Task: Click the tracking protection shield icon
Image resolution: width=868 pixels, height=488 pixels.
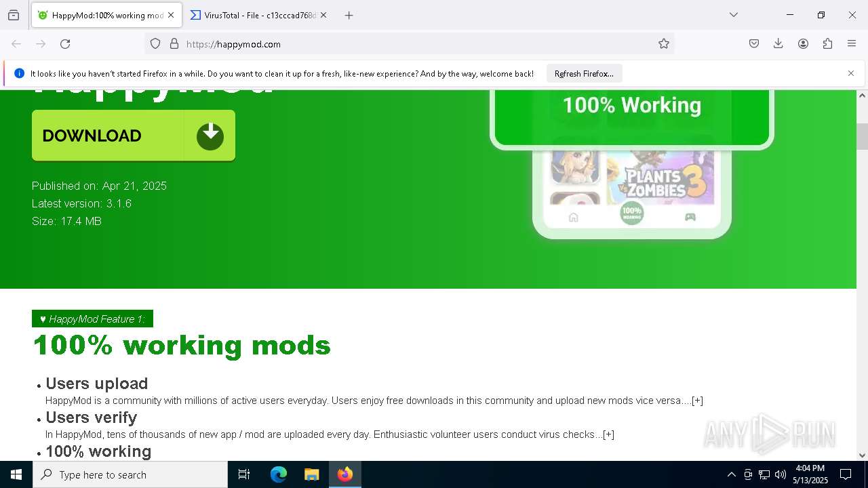Action: 155,44
